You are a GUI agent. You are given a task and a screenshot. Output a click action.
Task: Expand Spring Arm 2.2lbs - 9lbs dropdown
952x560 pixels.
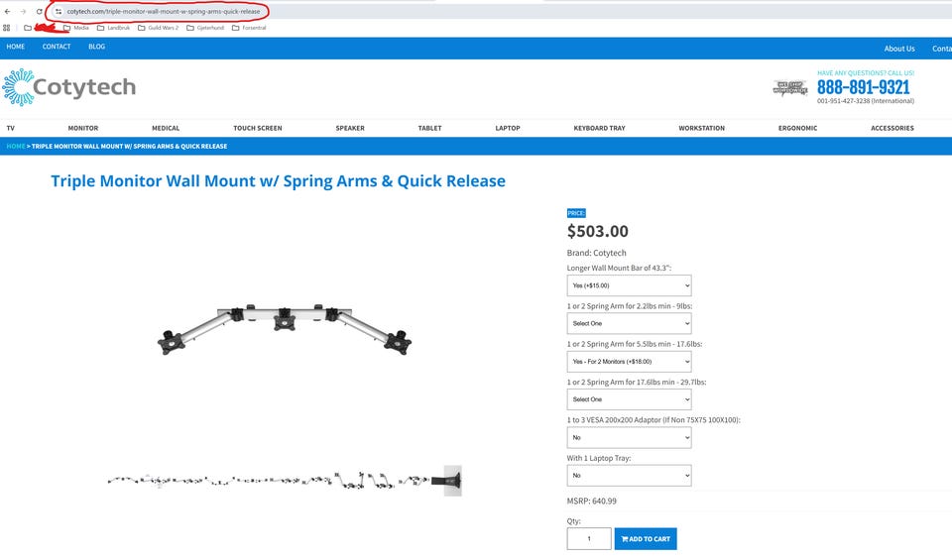pyautogui.click(x=629, y=323)
